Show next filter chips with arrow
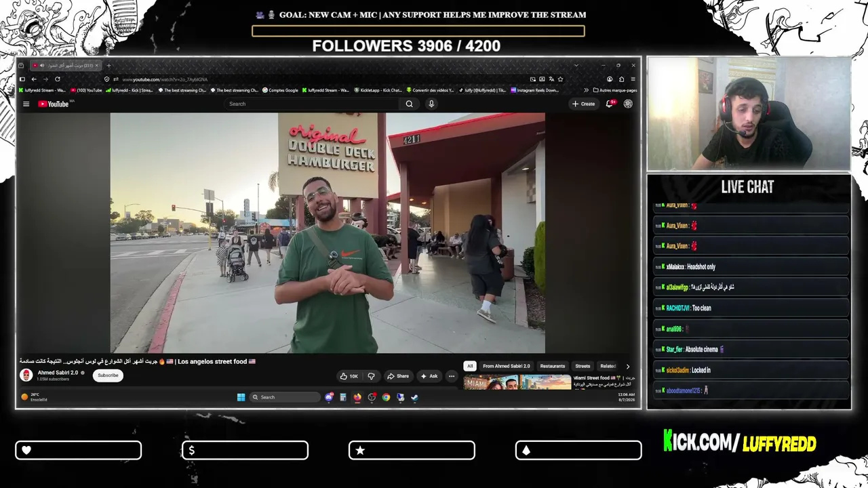The height and width of the screenshot is (488, 868). 627,366
